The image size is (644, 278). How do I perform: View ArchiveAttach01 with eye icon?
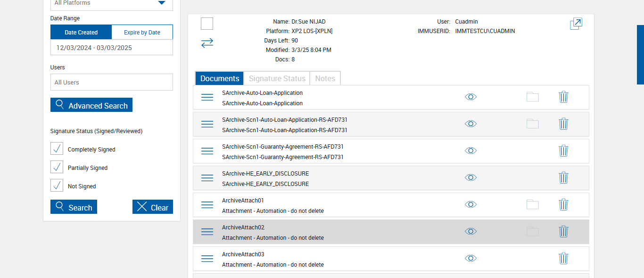[471, 204]
